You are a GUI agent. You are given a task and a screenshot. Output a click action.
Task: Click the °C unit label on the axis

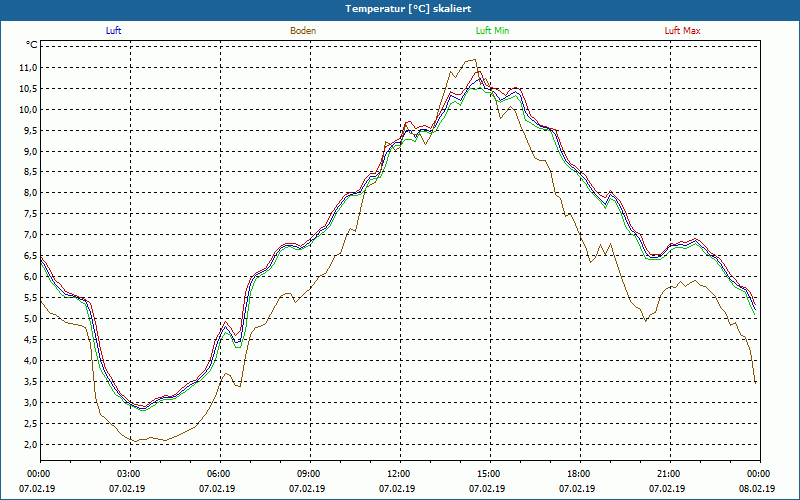[x=32, y=45]
